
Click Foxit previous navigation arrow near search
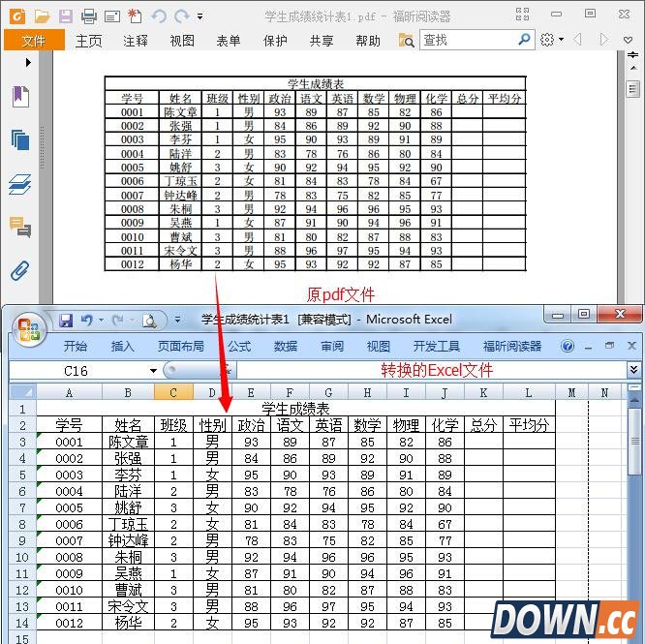tap(577, 40)
